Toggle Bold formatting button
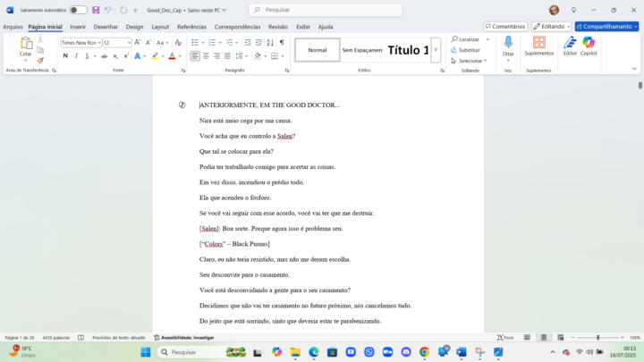644x362 pixels. 65,55
